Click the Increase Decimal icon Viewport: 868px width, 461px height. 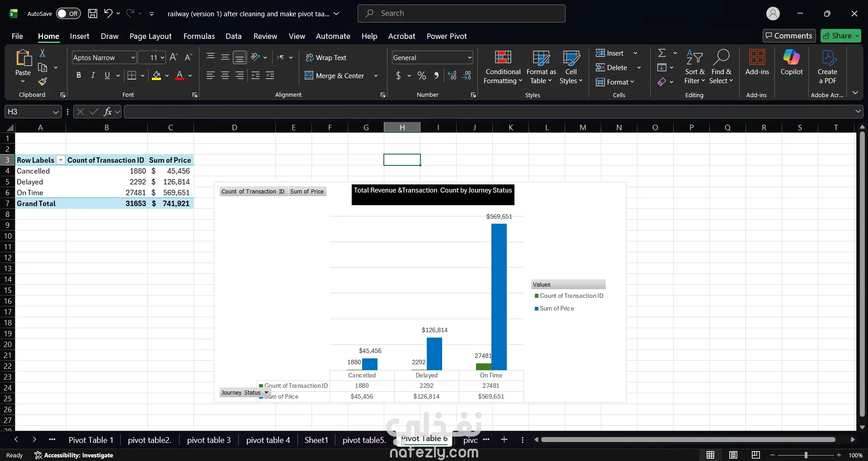point(452,75)
